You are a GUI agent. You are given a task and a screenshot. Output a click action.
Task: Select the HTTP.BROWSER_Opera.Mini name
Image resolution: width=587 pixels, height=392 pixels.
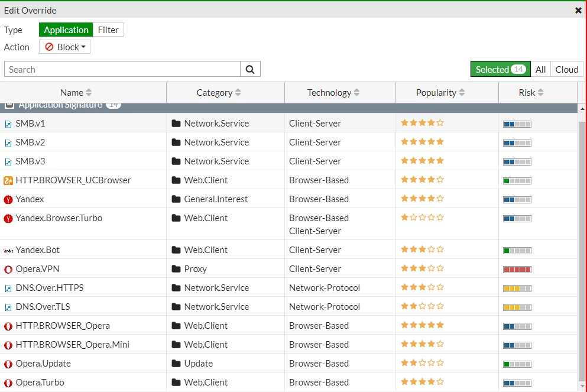73,345
